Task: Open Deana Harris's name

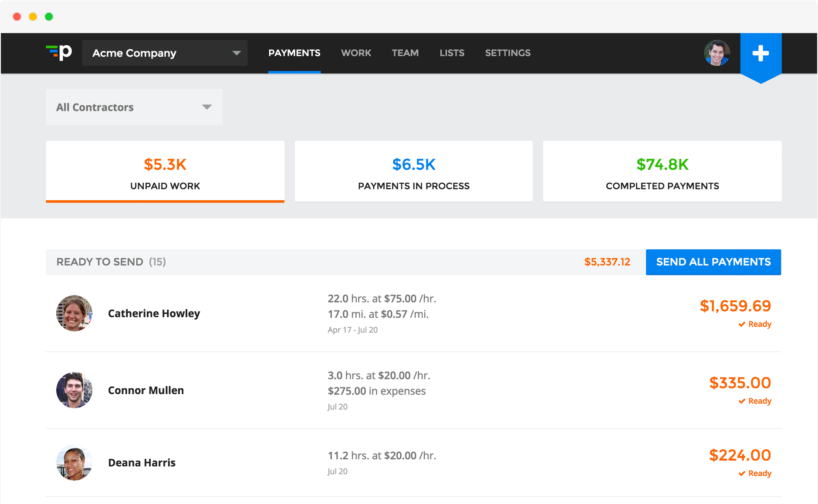Action: [x=142, y=463]
